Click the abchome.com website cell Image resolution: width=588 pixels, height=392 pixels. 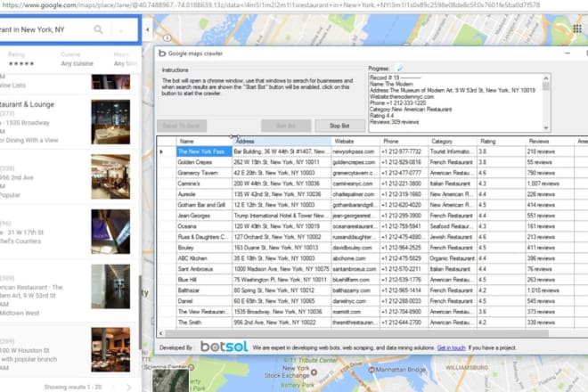355,258
